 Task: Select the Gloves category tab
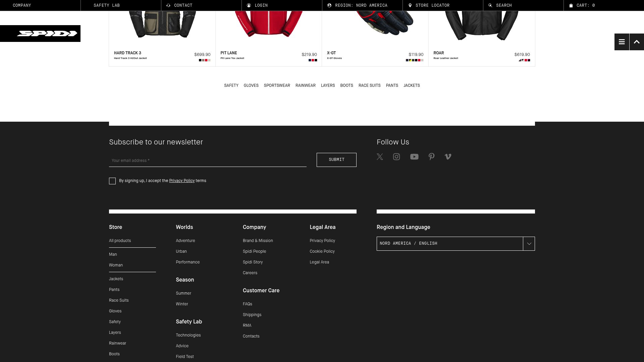tap(251, 85)
